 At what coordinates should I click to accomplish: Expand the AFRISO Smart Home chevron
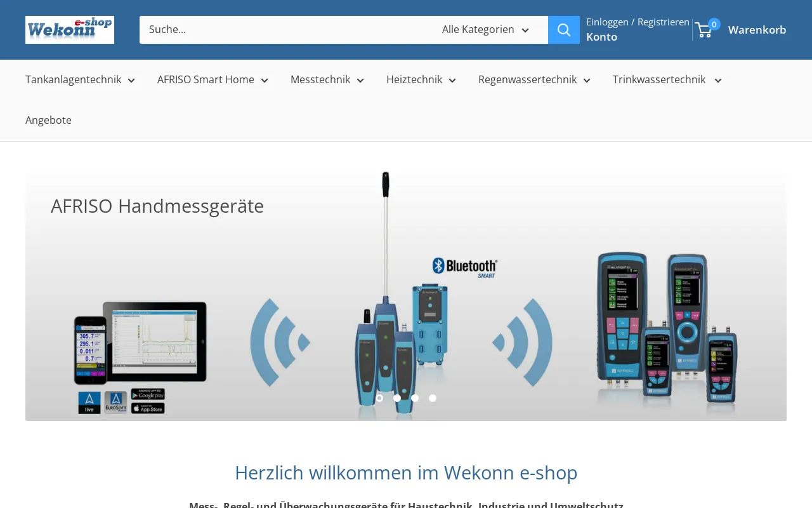pyautogui.click(x=265, y=81)
